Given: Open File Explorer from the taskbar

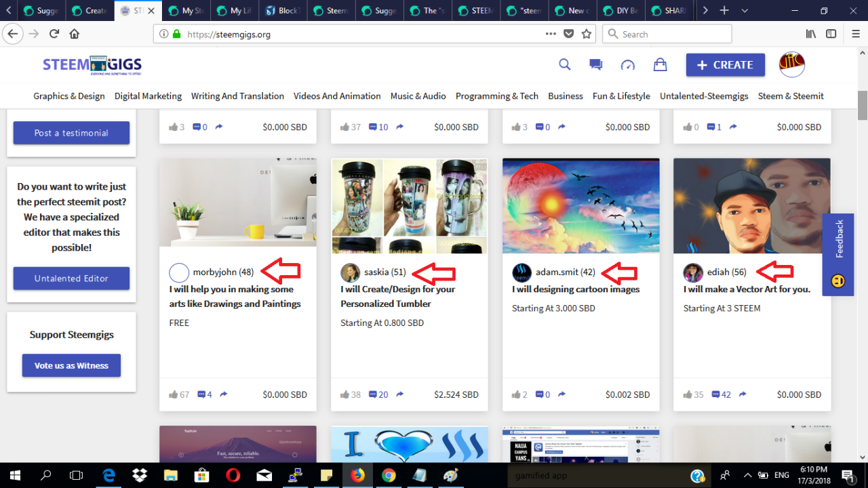Looking at the screenshot, I should (x=170, y=475).
